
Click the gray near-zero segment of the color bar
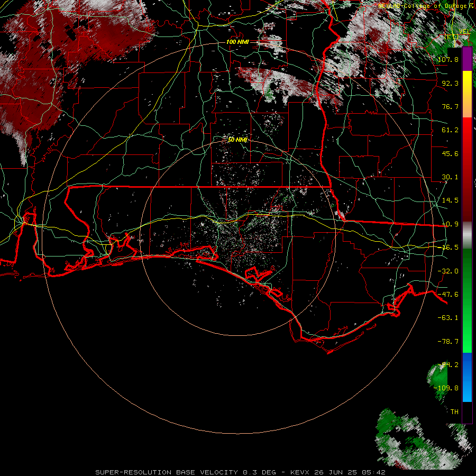tap(467, 235)
